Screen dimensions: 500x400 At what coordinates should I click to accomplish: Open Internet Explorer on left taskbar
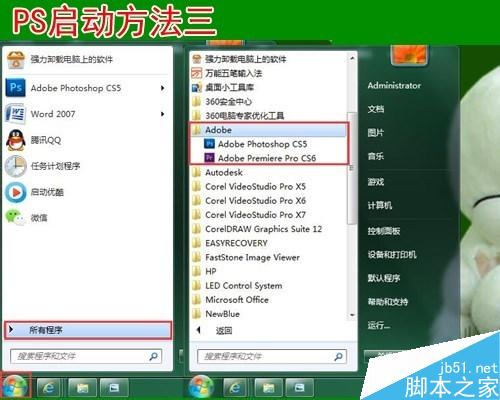point(49,388)
